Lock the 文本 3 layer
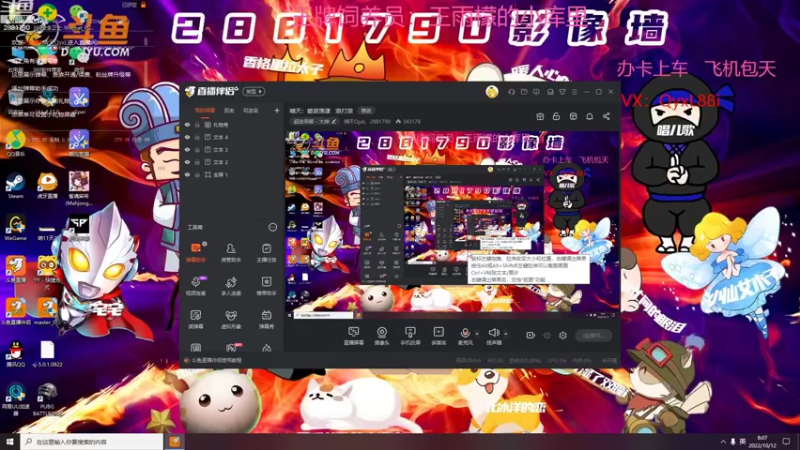This screenshot has height=450, width=800. [x=197, y=149]
